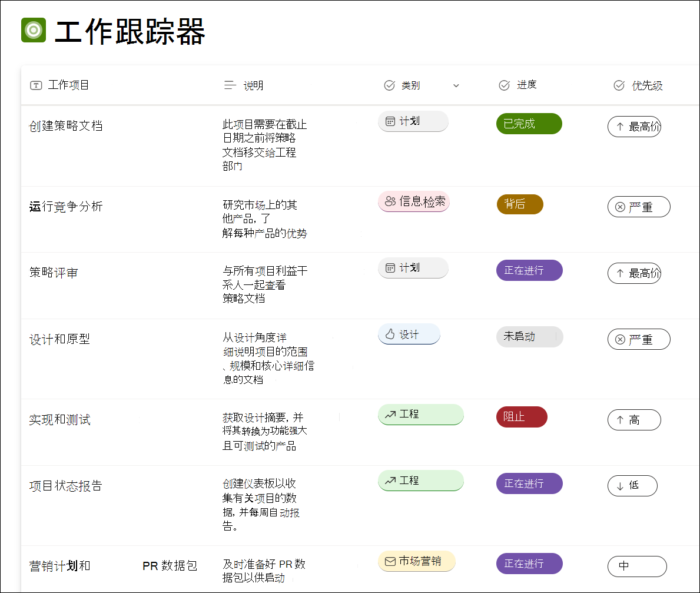Click the up arrow in 创建策略文档 row's 最高优 priority
This screenshot has width=700, height=593.
point(620,127)
